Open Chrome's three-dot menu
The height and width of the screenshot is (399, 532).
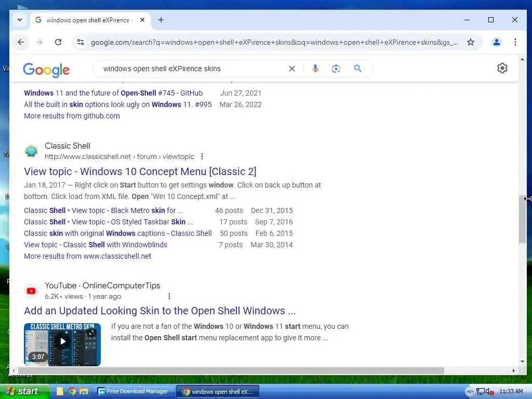point(515,42)
